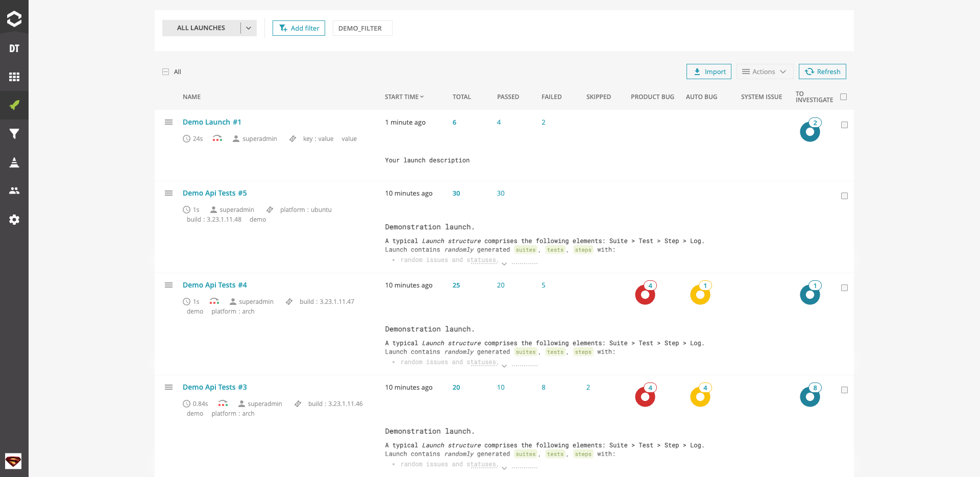Click the user avatar at sidebar bottom
Image resolution: width=980 pixels, height=477 pixels.
pos(13,461)
